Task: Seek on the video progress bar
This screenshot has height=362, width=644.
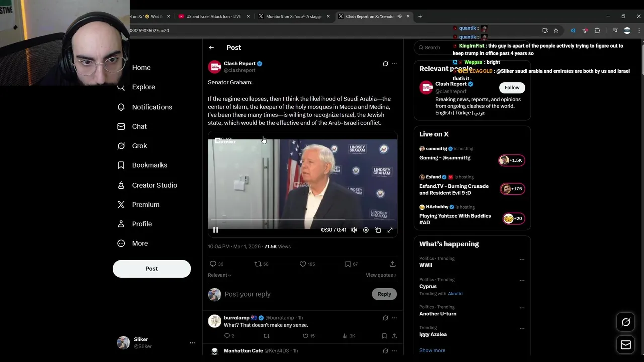Action: 302,220
